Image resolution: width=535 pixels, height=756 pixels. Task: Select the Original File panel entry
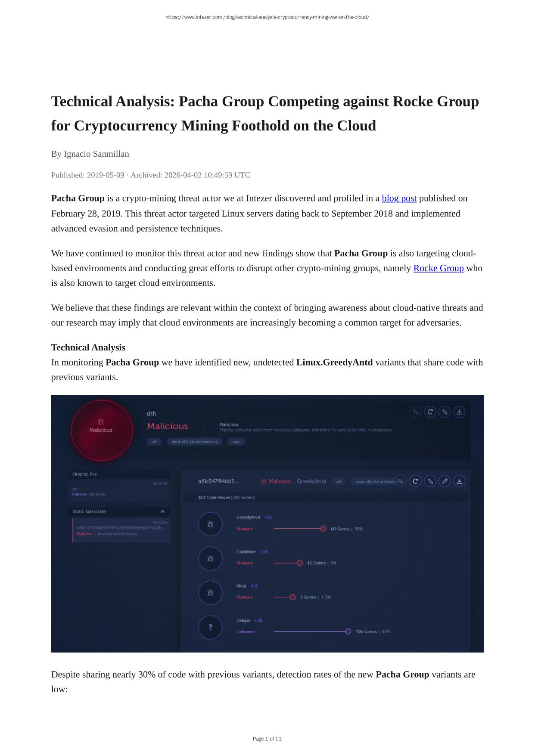[x=119, y=491]
